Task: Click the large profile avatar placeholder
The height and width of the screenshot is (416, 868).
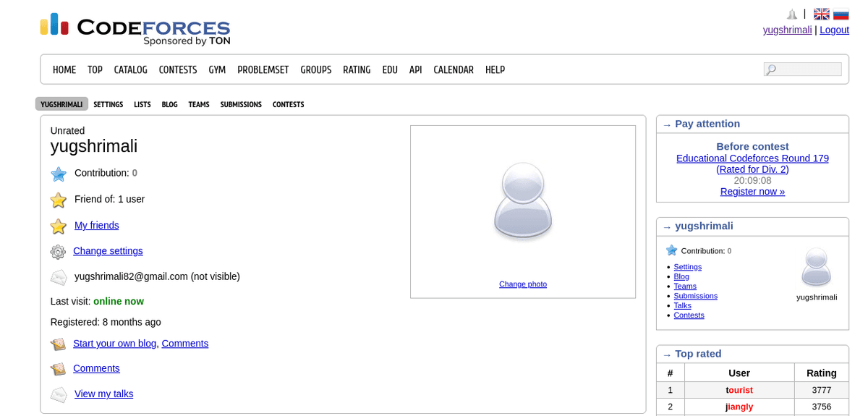Action: click(523, 201)
